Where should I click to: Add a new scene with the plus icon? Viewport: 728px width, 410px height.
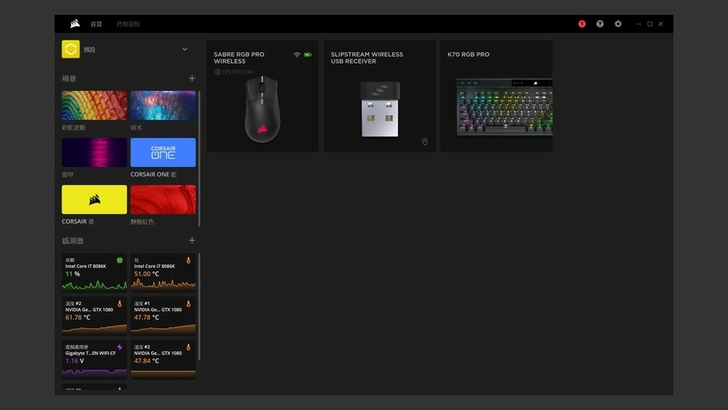[192, 78]
